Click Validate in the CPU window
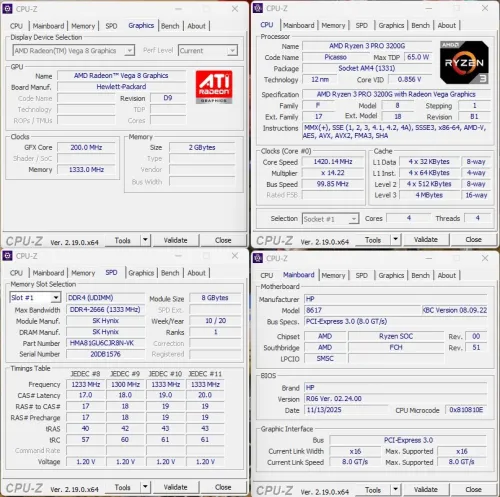This screenshot has height=497, width=500. 426,239
